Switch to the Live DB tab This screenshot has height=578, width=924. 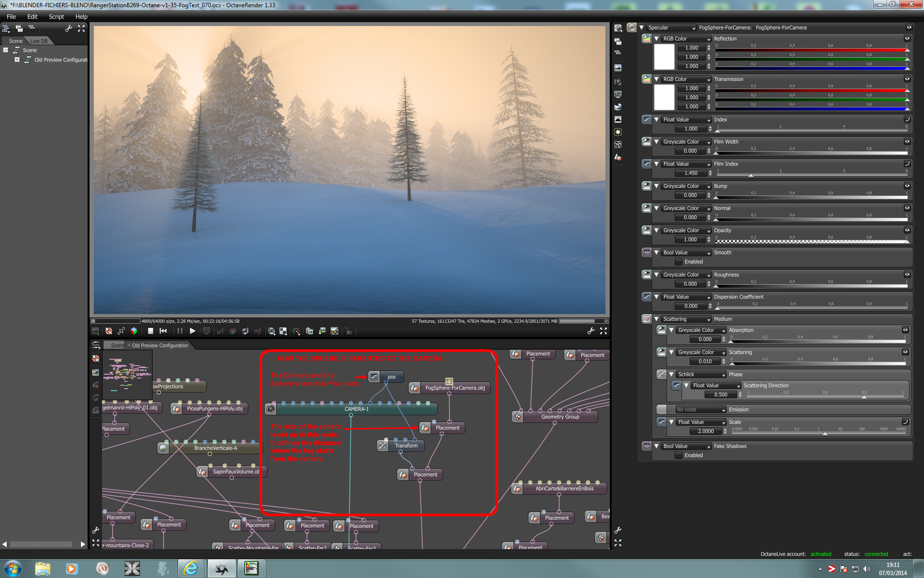click(x=39, y=41)
